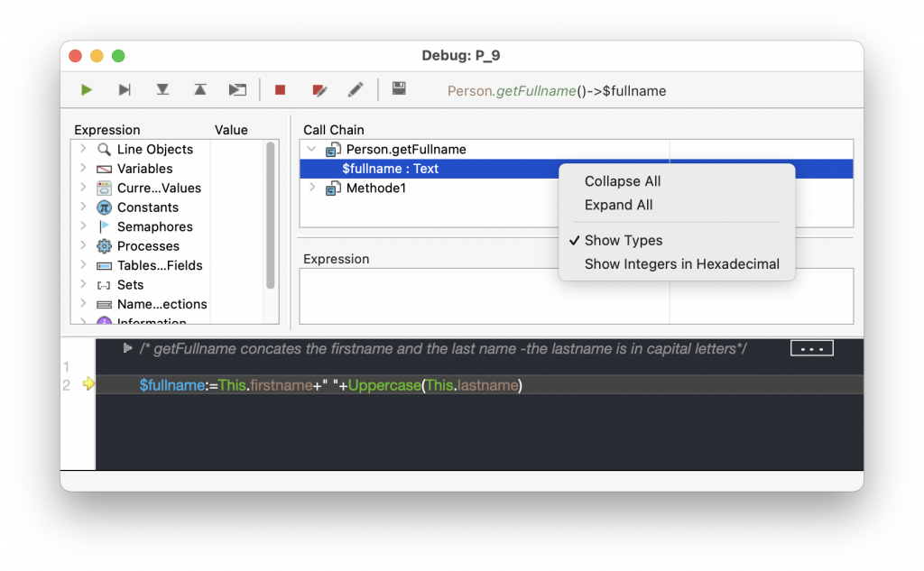The height and width of the screenshot is (571, 924).
Task: Click the Semaphores flag icon
Action: 105,227
